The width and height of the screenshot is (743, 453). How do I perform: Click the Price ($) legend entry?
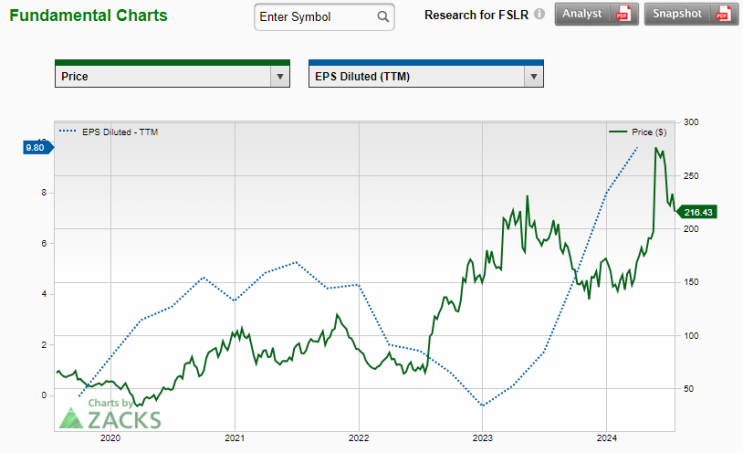[637, 132]
